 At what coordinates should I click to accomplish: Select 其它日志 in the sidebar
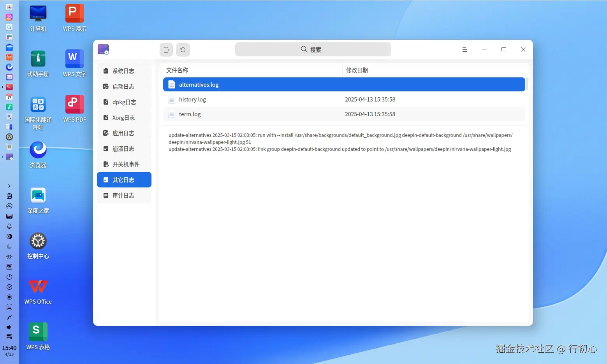point(124,180)
